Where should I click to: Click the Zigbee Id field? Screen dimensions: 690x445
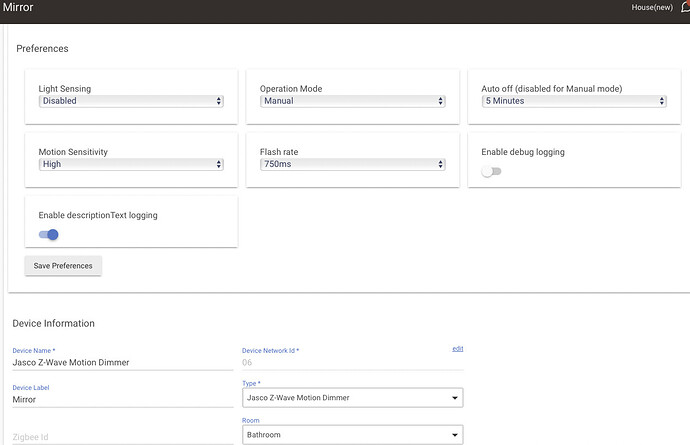[123, 437]
